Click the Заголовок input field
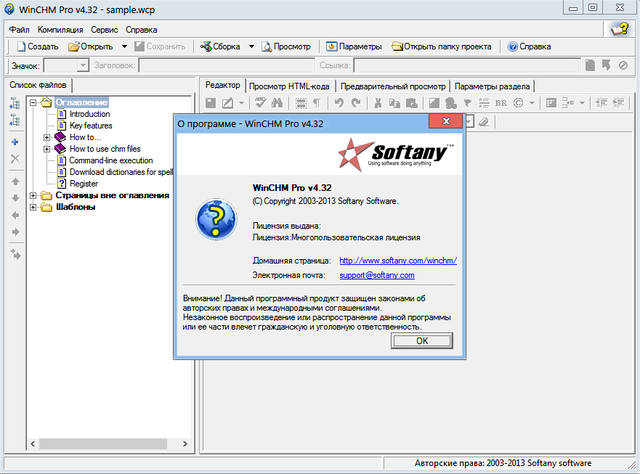This screenshot has height=474, width=640. pyautogui.click(x=227, y=65)
